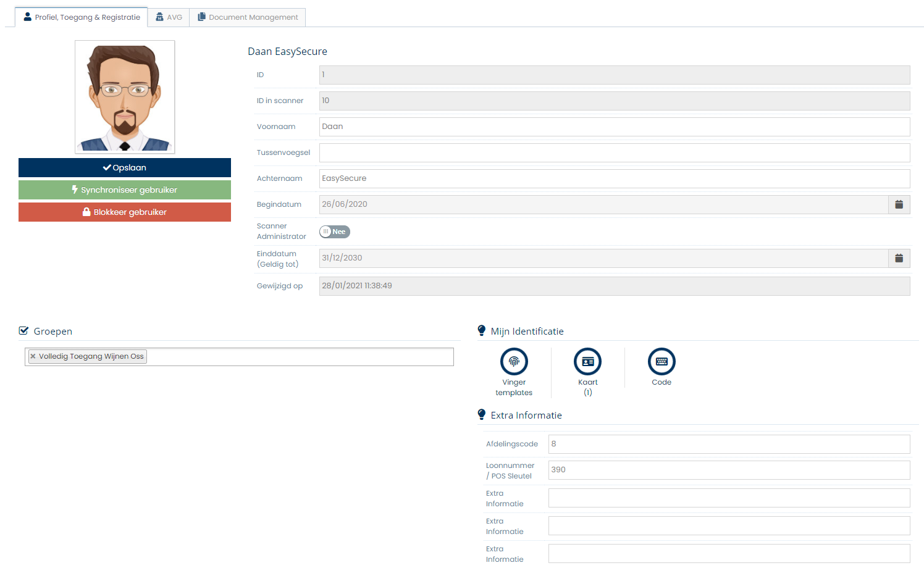Click the Mijn Identificatie heading

(527, 332)
